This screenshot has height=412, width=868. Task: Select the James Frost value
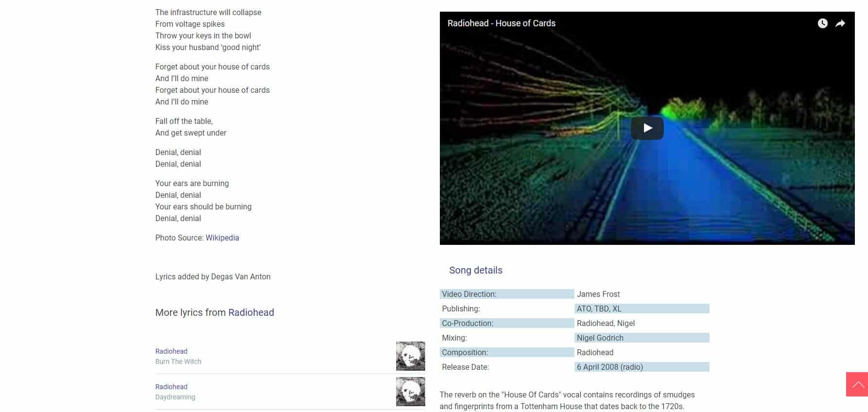(x=598, y=294)
